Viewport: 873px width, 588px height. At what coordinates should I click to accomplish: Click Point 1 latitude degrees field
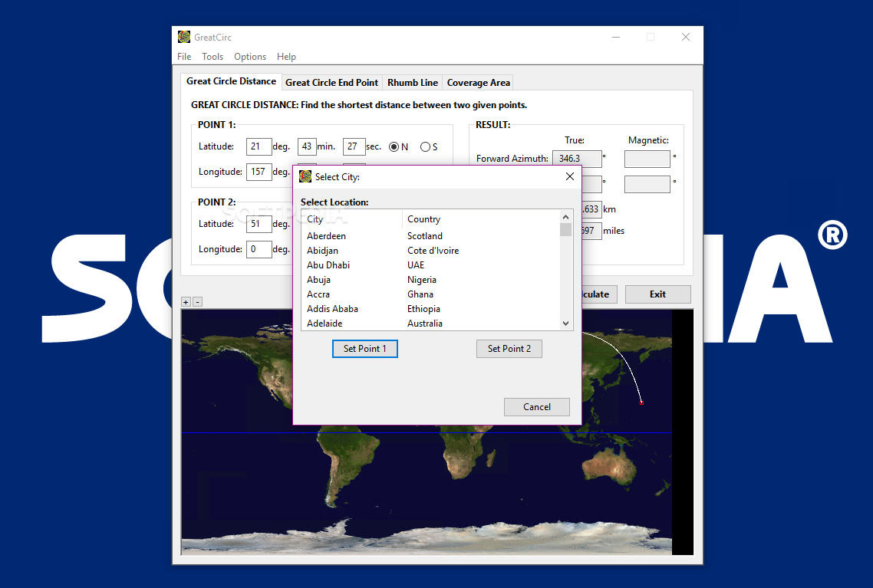pyautogui.click(x=259, y=147)
